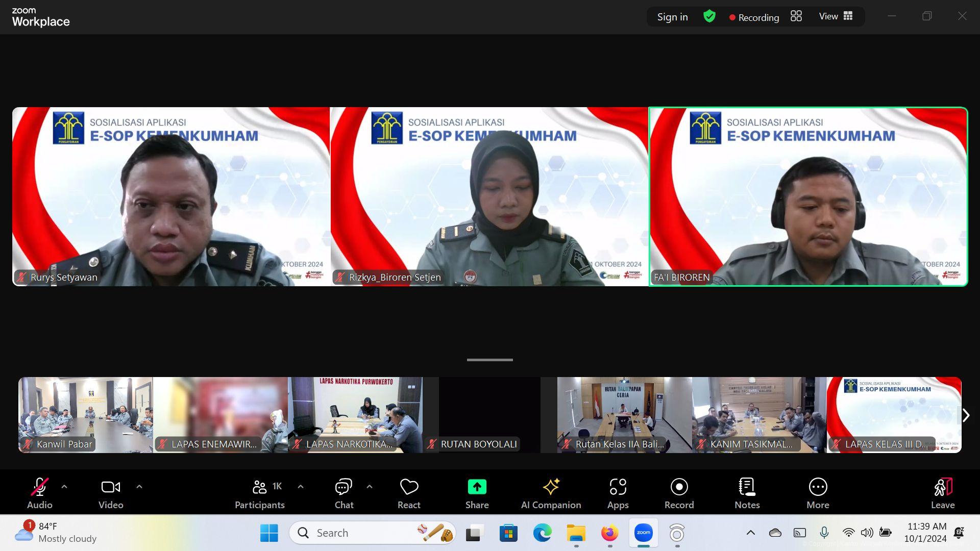Open the weather widget 84°F
This screenshot has width=980, height=551.
(55, 533)
